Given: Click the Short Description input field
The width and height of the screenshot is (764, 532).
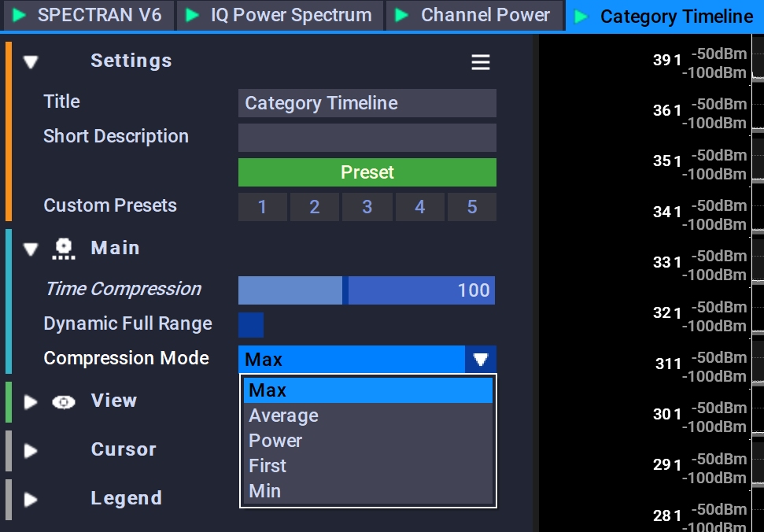Looking at the screenshot, I should pos(367,138).
